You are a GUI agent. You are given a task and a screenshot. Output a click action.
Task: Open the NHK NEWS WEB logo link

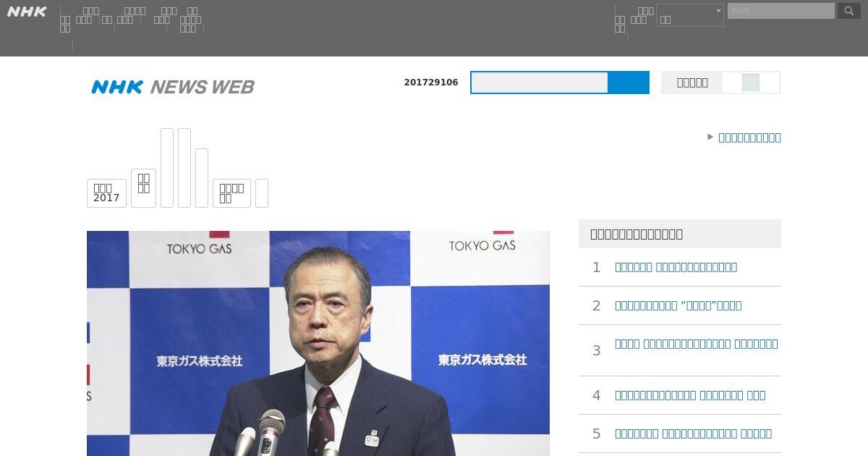pyautogui.click(x=173, y=87)
